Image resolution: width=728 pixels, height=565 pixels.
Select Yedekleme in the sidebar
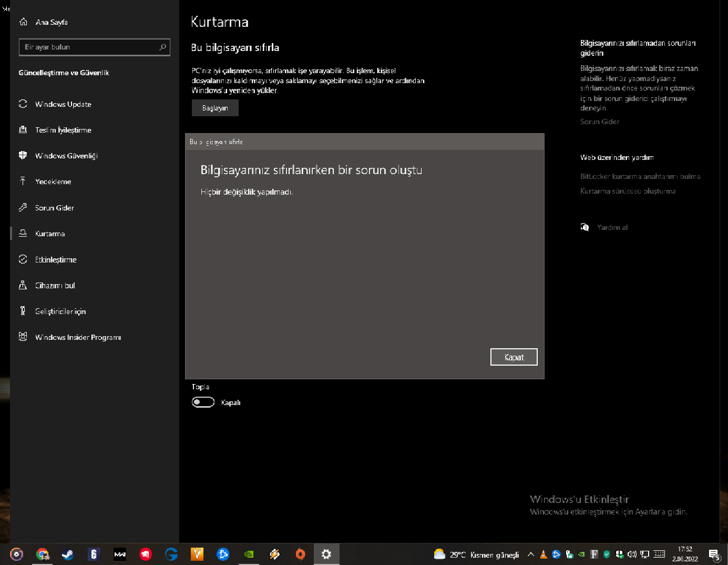click(x=94, y=181)
